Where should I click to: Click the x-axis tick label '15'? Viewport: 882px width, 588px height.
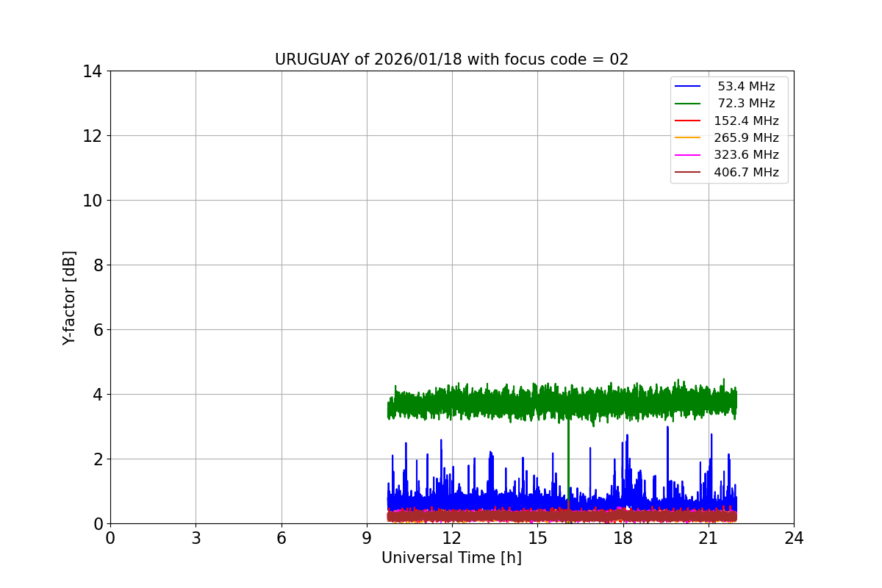tap(537, 539)
